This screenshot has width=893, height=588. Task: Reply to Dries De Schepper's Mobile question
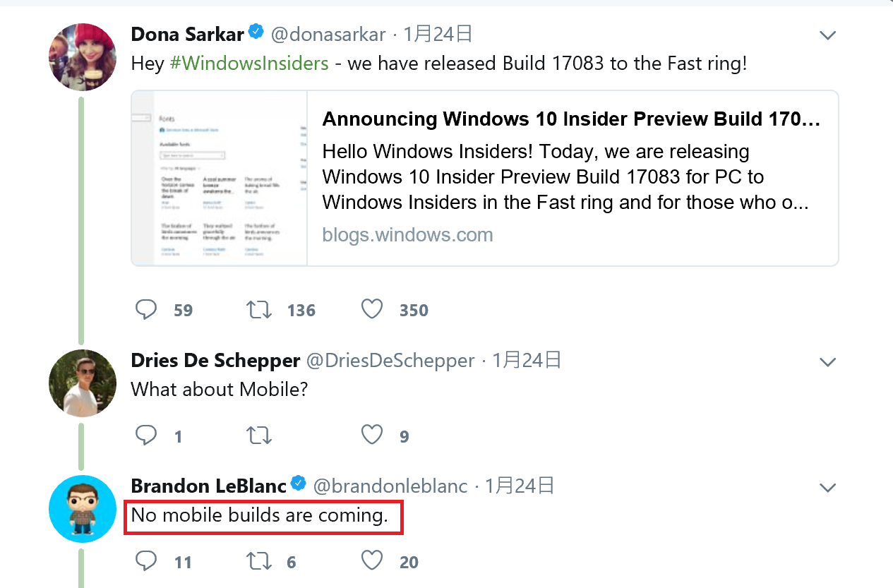(146, 435)
